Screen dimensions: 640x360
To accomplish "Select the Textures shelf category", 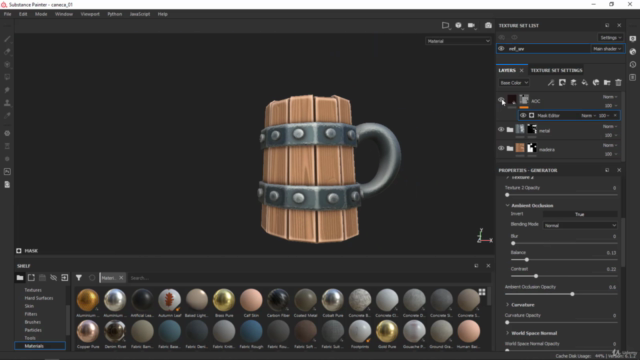I will tap(33, 290).
